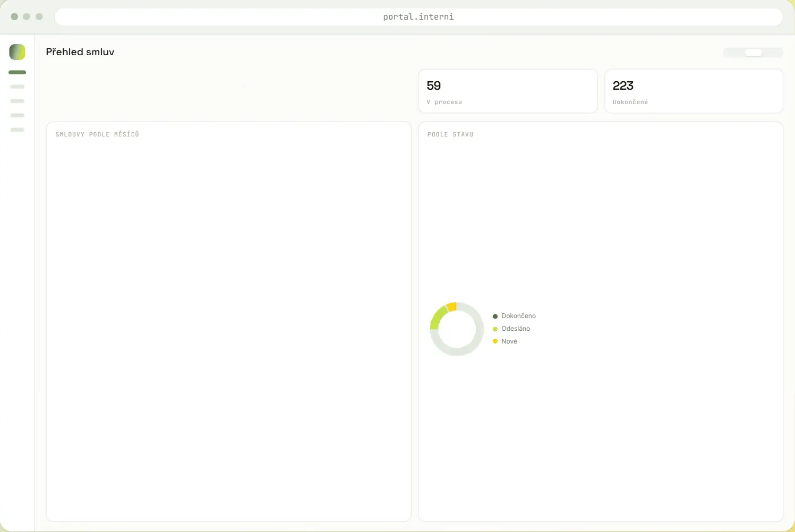Click the "PODLE STAVU" panel heading

(450, 134)
